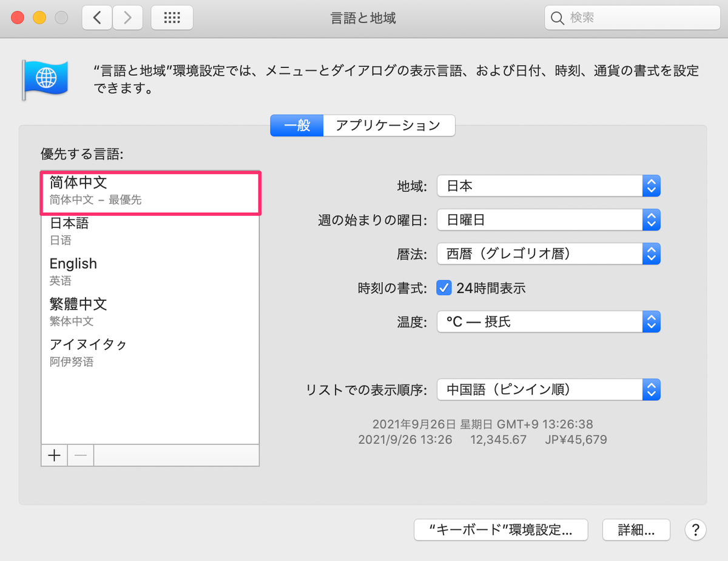Open help with the question mark button

[x=695, y=529]
